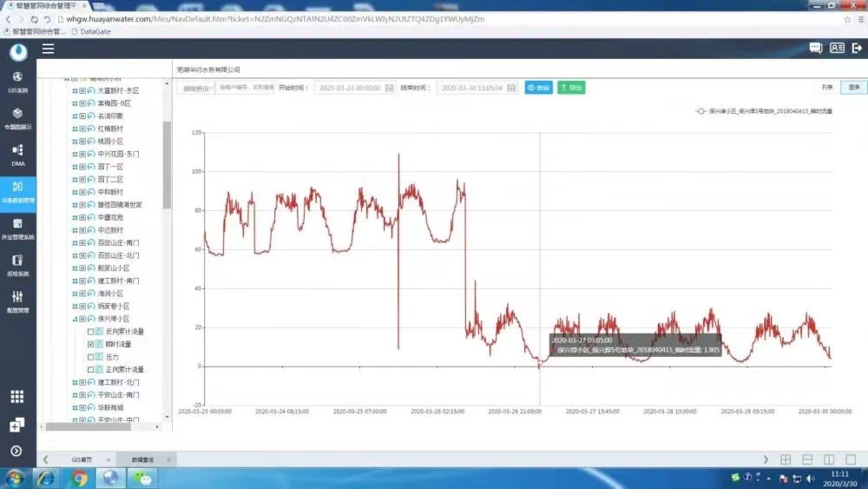The height and width of the screenshot is (489, 868).
Task: Collapse the 保兴埠小区 tree node
Action: coord(75,319)
